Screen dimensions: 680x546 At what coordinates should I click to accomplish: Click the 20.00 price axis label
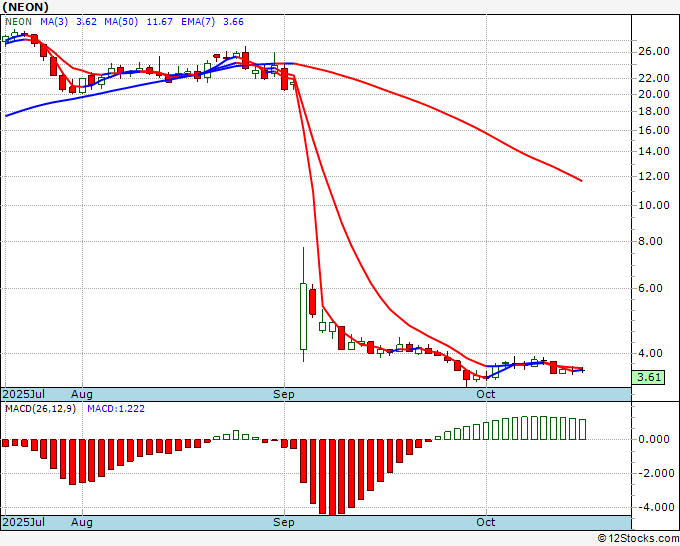[x=654, y=94]
